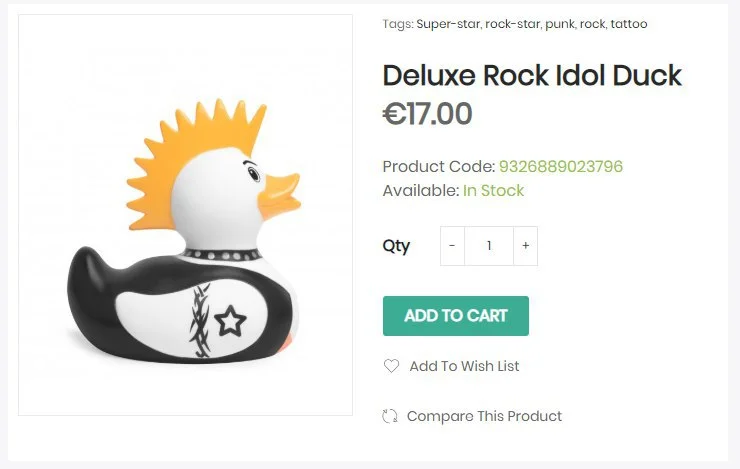
Task: Click the quantity input field
Action: coord(489,246)
